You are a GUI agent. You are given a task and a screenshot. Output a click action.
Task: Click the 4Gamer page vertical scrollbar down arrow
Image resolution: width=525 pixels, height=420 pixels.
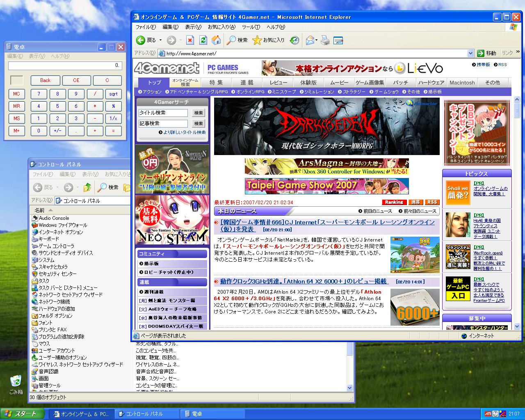click(517, 326)
